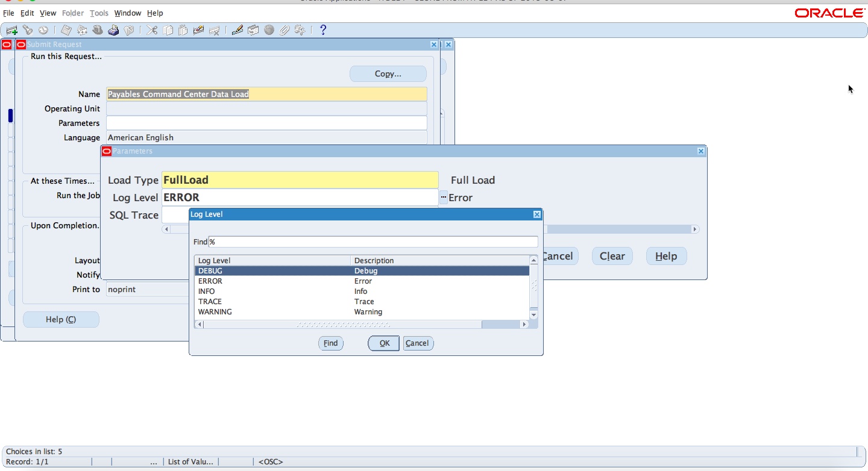Click the Log Level list scroll down arrow

click(533, 314)
